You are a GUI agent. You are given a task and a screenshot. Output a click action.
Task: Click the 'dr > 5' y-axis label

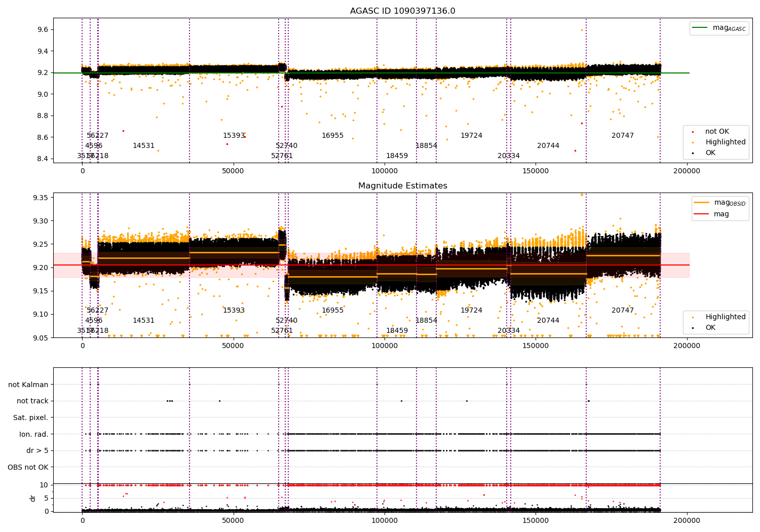pyautogui.click(x=37, y=451)
